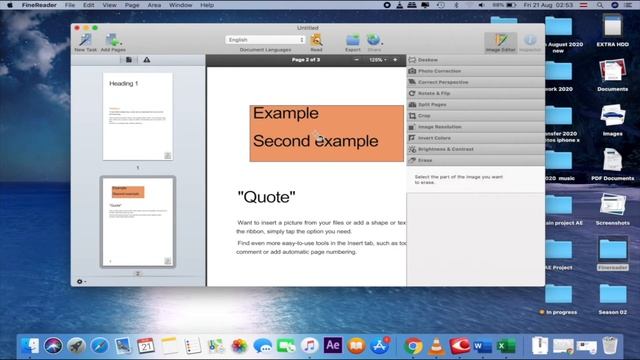Image resolution: width=640 pixels, height=360 pixels.
Task: Toggle the Image Editor panel
Action: coord(501,42)
